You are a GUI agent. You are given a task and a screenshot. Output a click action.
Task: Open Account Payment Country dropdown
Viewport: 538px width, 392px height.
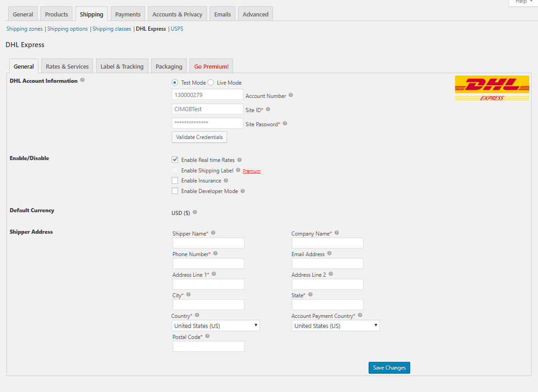click(x=336, y=326)
